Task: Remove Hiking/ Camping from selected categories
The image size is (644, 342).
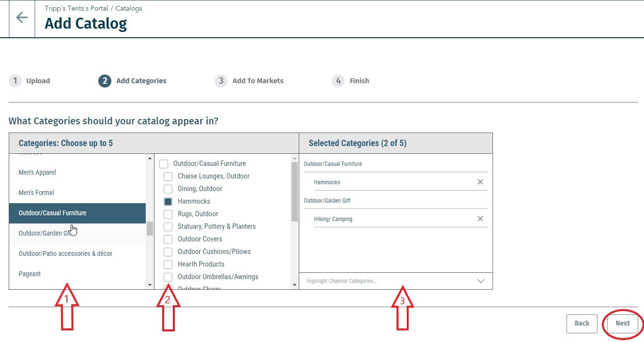Action: [x=480, y=219]
